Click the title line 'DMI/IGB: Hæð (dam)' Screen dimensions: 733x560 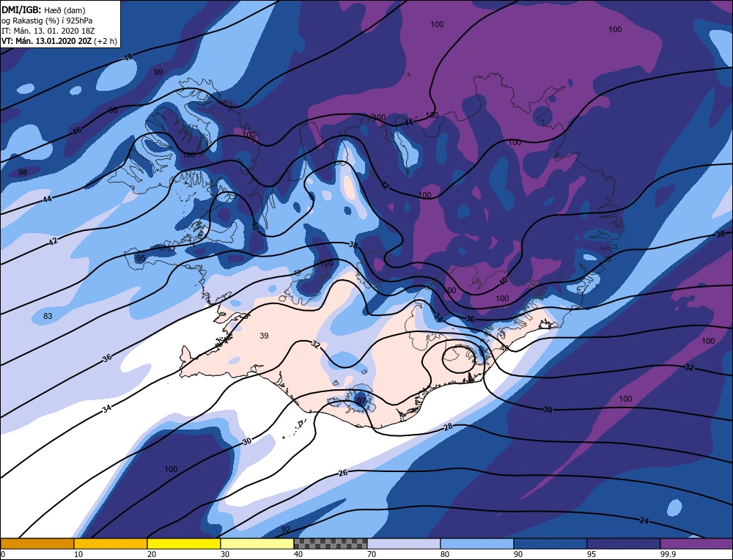coord(43,10)
